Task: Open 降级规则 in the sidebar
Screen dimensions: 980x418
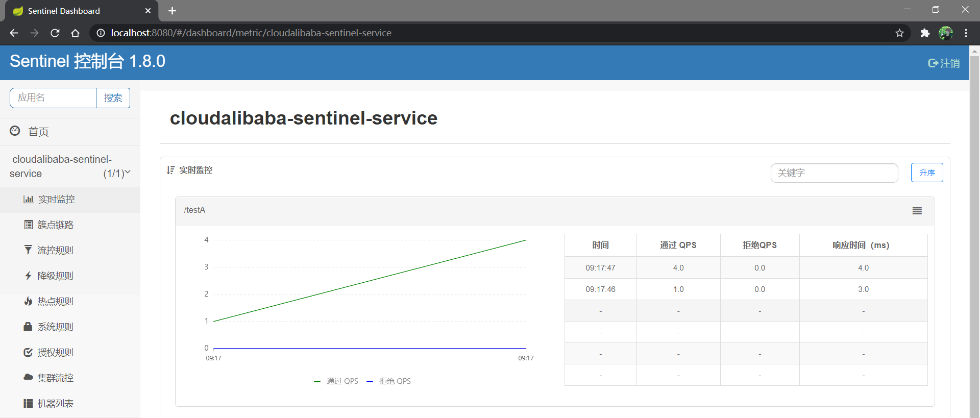Action: tap(70, 276)
